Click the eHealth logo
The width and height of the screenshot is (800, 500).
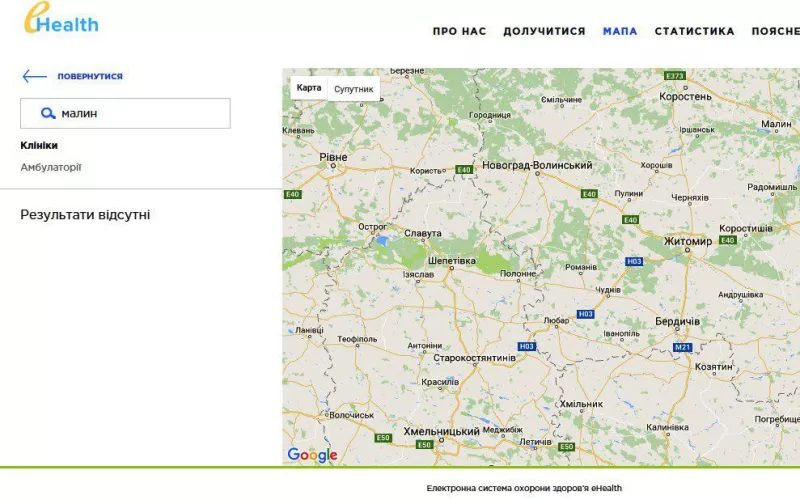pos(61,20)
